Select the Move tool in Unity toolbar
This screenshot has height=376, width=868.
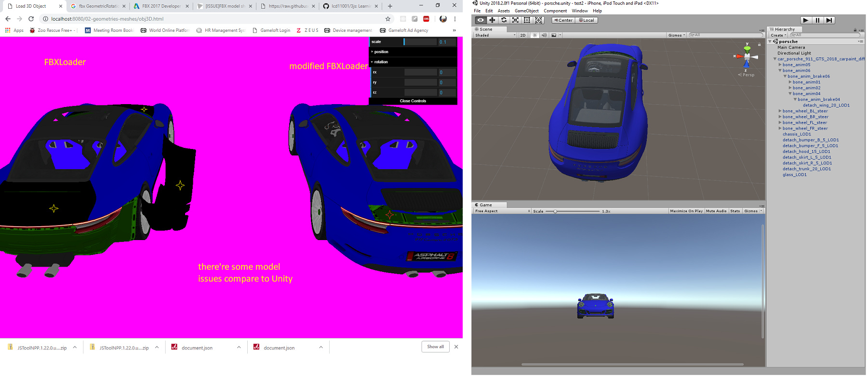[x=492, y=20]
